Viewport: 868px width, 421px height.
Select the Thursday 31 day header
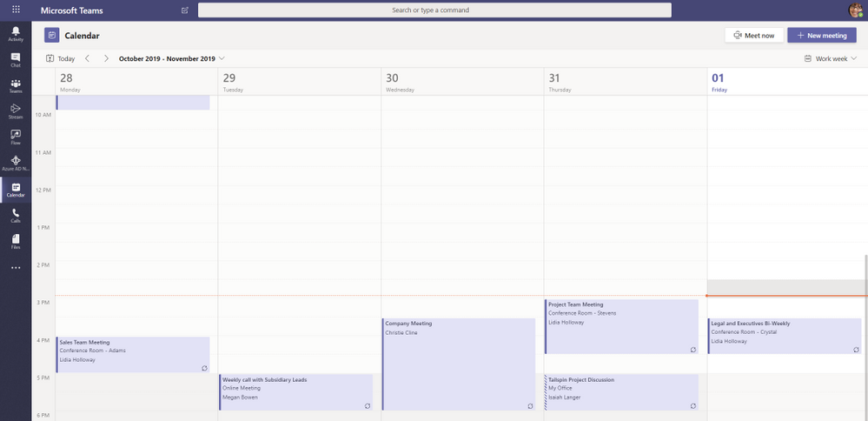pos(625,82)
